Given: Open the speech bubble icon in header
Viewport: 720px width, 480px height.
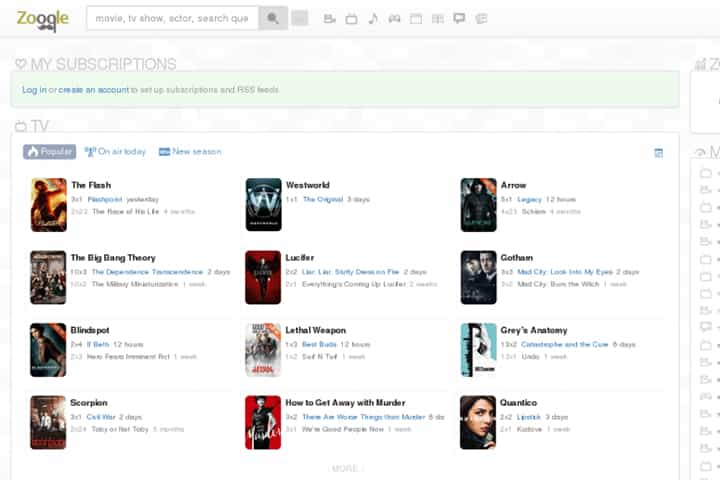Looking at the screenshot, I should pos(459,18).
